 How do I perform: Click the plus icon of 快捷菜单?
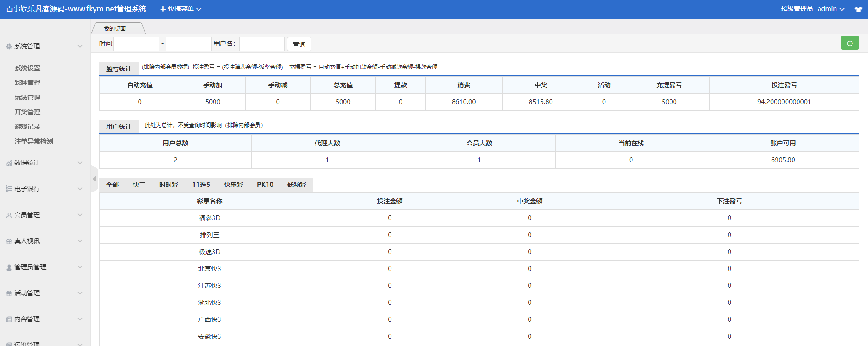pyautogui.click(x=163, y=9)
